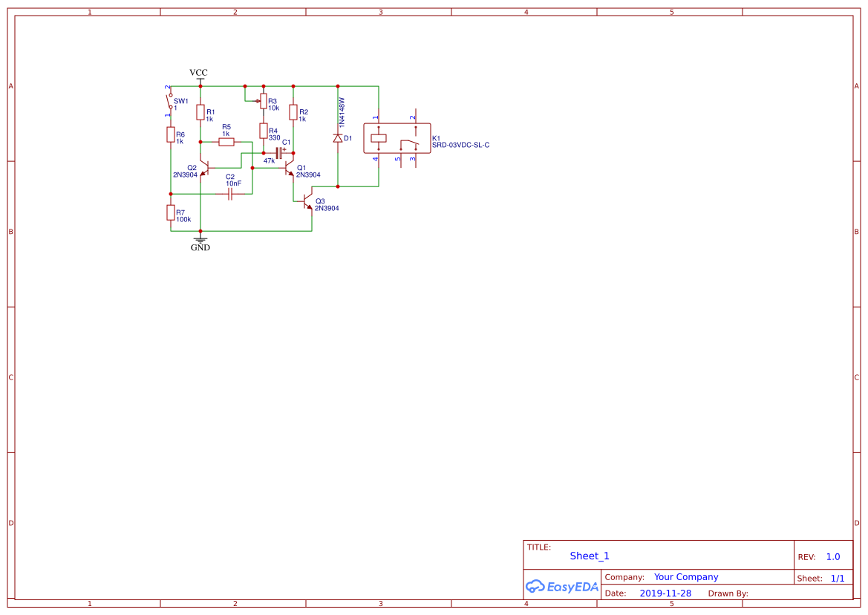
Task: Select resistor R4 symbol
Action: [264, 131]
